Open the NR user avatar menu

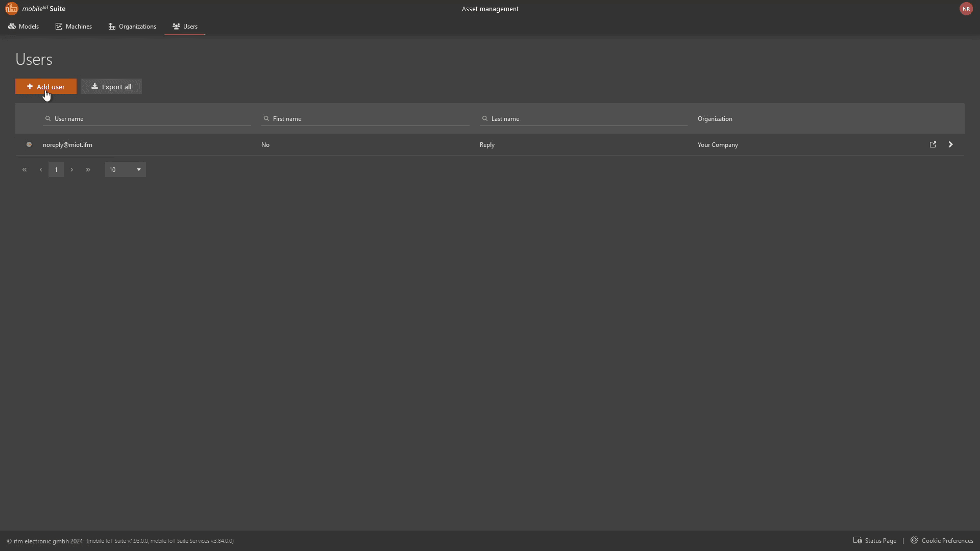pos(966,9)
